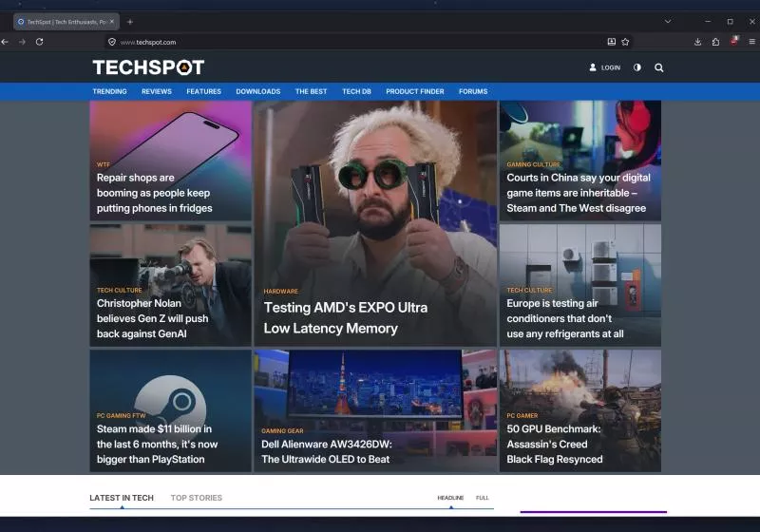Click TECH CULTURE label above Europe headline
Image resolution: width=760 pixels, height=532 pixels.
pos(529,290)
